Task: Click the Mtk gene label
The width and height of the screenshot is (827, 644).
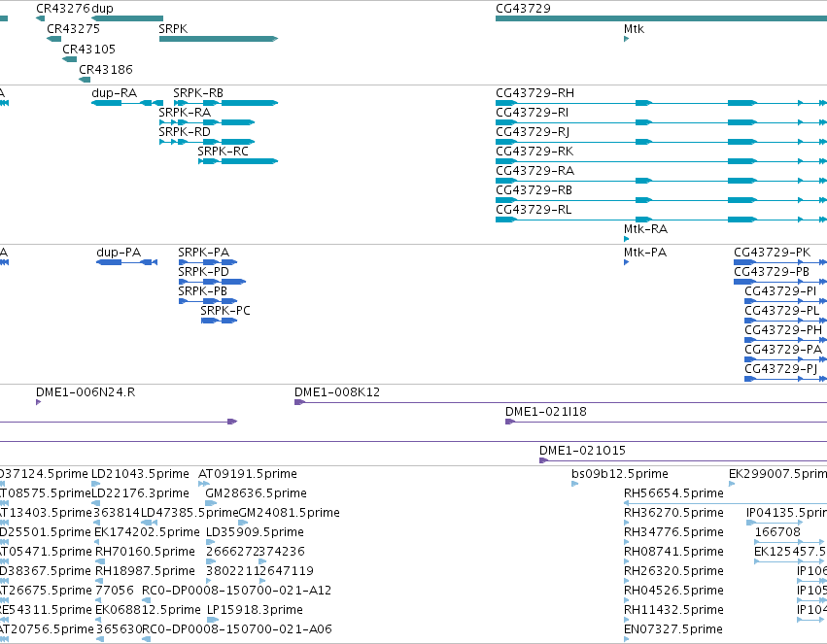Action: 634,29
